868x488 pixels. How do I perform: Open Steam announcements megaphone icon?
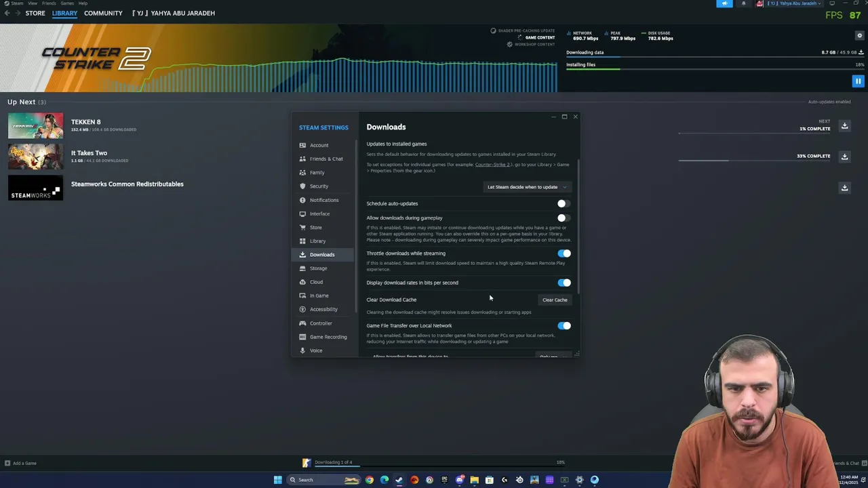pyautogui.click(x=724, y=3)
